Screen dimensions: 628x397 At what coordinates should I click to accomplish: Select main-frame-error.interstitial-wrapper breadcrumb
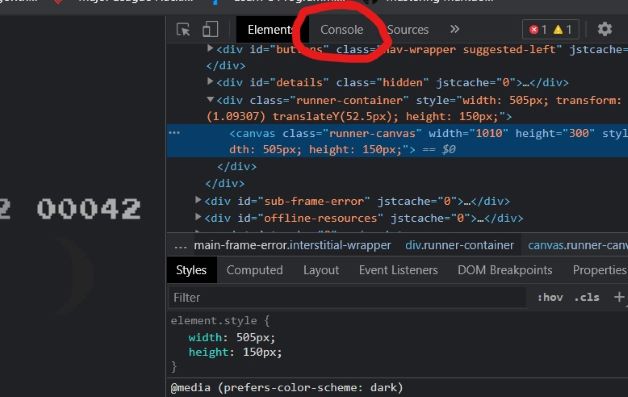coord(292,245)
